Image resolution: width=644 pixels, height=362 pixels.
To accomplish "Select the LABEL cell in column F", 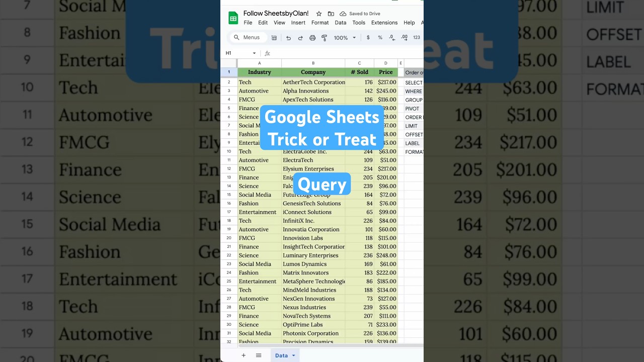I will [x=414, y=143].
